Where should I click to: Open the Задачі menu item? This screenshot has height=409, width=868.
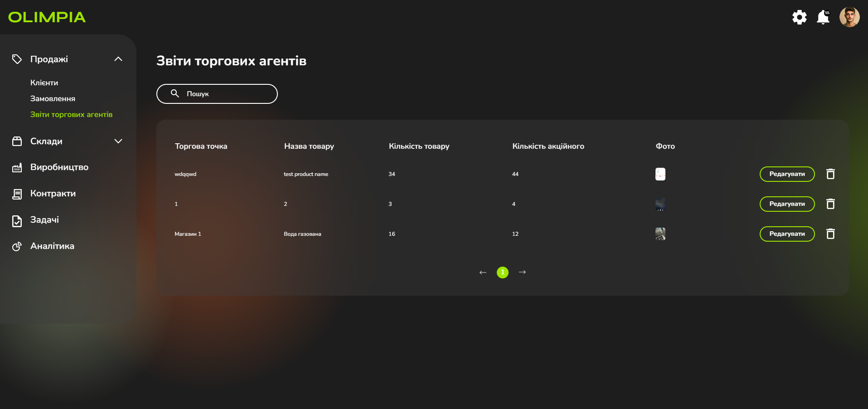44,220
